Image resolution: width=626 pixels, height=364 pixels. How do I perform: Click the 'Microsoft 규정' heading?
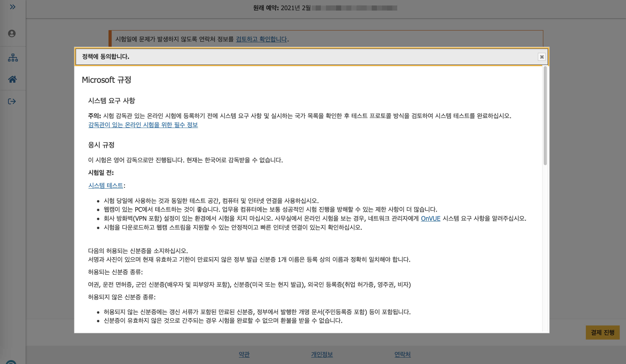[x=106, y=80]
